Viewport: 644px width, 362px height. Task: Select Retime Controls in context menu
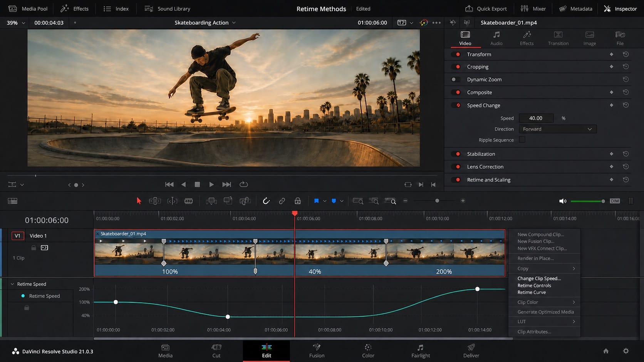[x=534, y=285]
